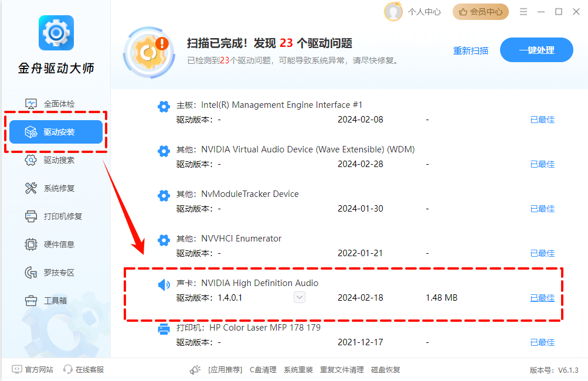The image size is (588, 381).
Task: Click the 打印机修复 printer icon
Action: click(x=30, y=216)
